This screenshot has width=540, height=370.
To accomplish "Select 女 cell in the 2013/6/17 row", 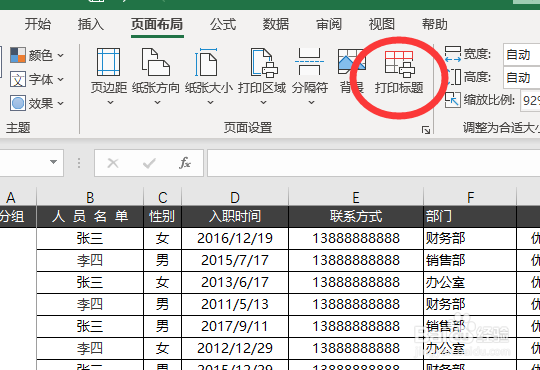I will 163,282.
